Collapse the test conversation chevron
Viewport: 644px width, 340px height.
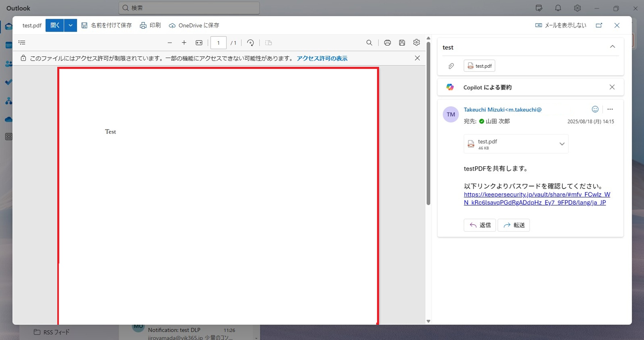click(x=612, y=47)
